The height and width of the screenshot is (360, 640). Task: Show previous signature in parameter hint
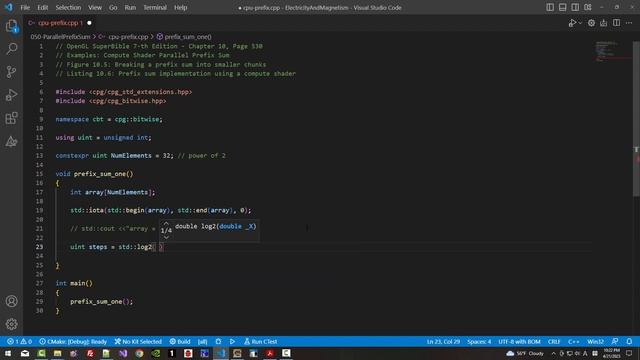point(166,223)
